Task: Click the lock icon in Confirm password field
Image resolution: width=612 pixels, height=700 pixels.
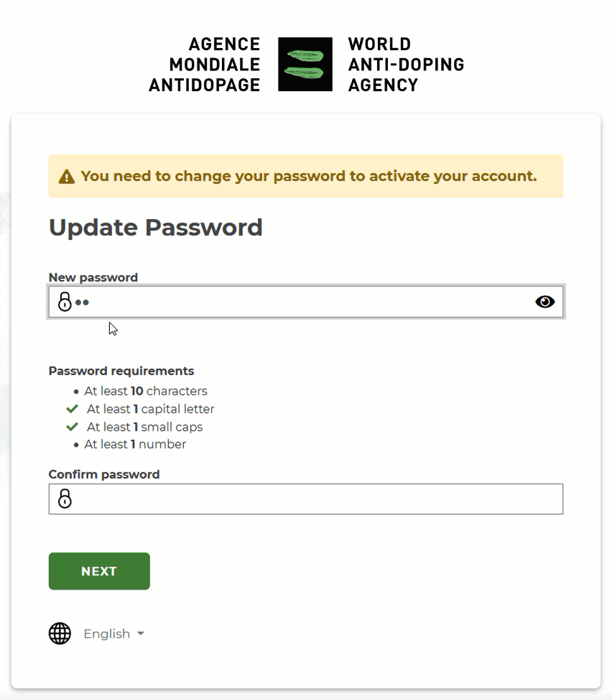Action: click(x=65, y=499)
